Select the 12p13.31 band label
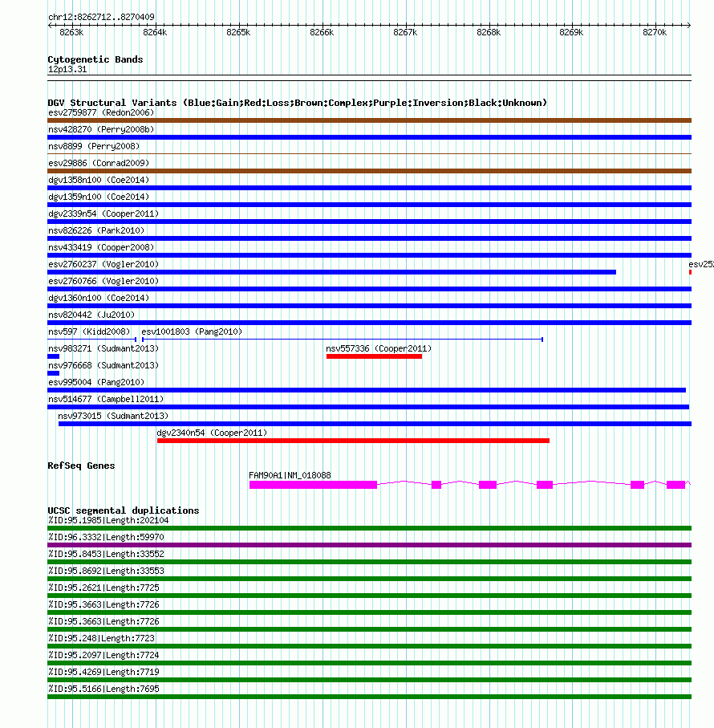The image size is (714, 728). (x=67, y=70)
